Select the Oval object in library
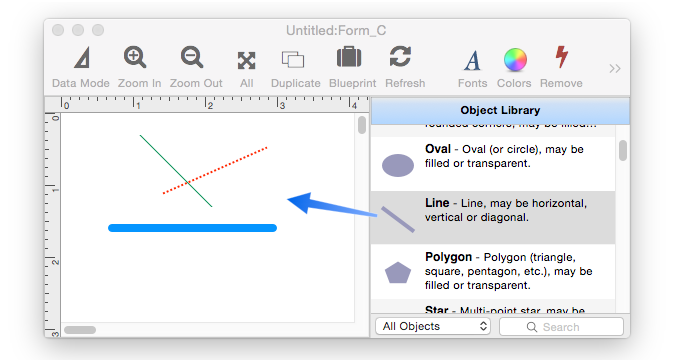This screenshot has height=362, width=674. (x=493, y=164)
